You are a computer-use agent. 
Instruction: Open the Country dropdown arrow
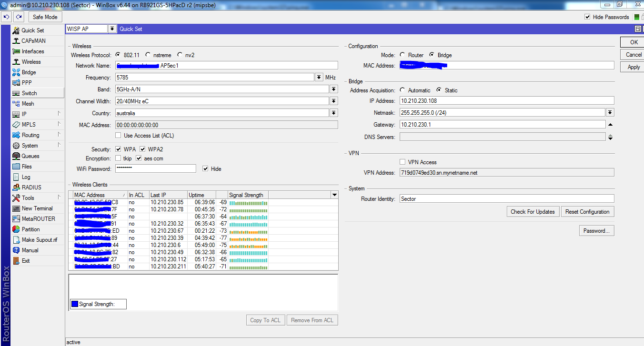(x=334, y=113)
